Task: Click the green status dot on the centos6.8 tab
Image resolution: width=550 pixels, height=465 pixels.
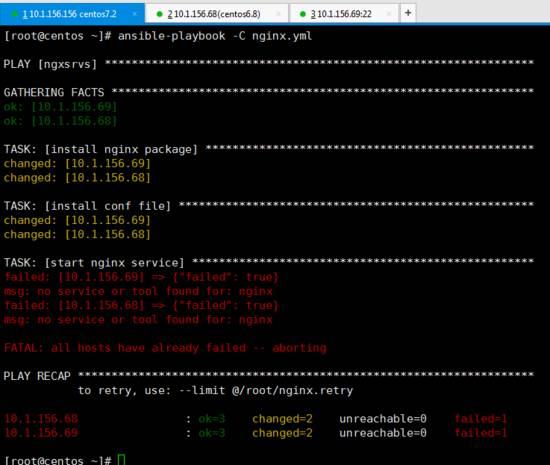Action: (x=160, y=14)
